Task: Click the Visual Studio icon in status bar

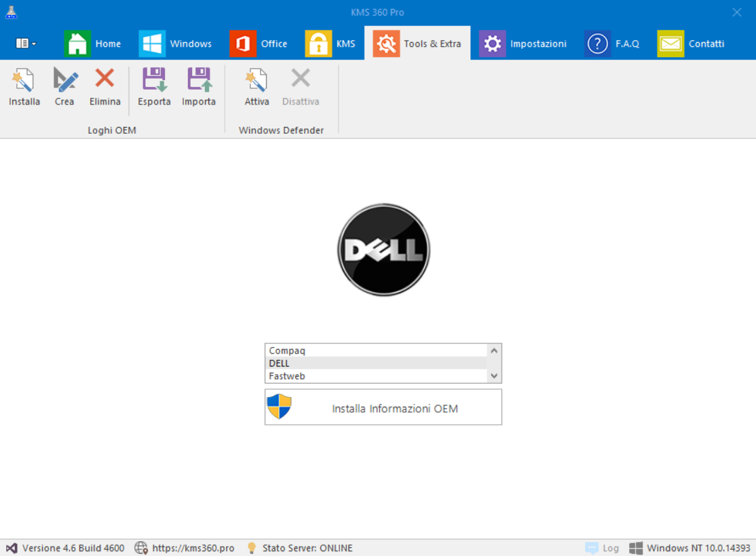Action: [12, 548]
